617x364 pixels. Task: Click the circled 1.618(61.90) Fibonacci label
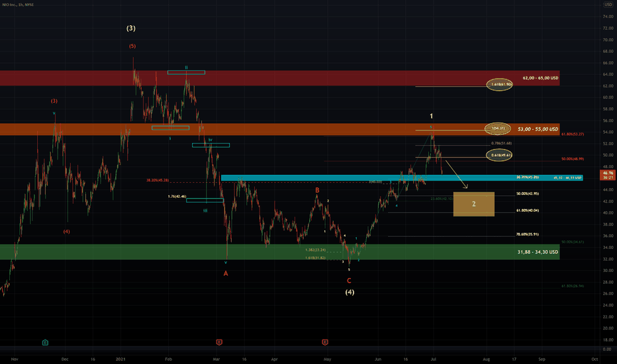[499, 84]
